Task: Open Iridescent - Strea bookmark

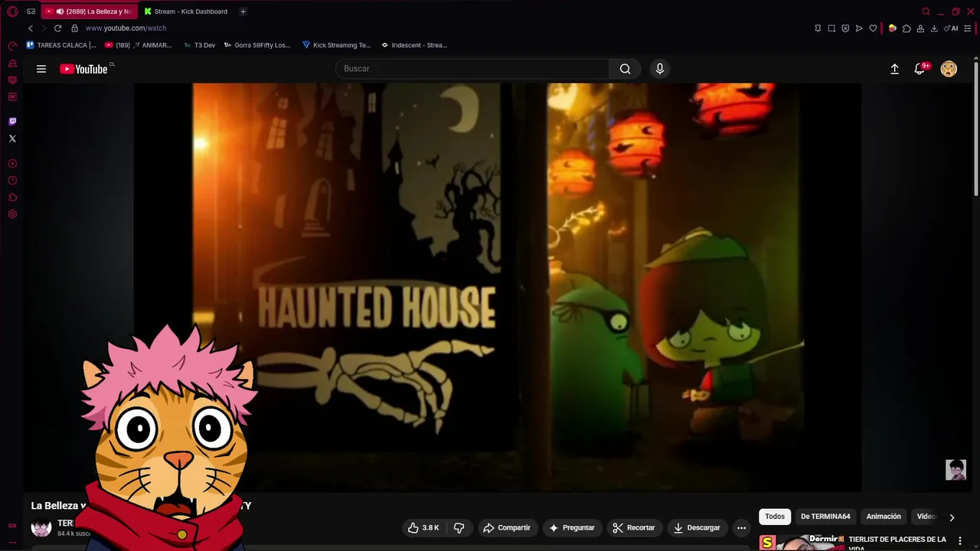Action: point(414,45)
